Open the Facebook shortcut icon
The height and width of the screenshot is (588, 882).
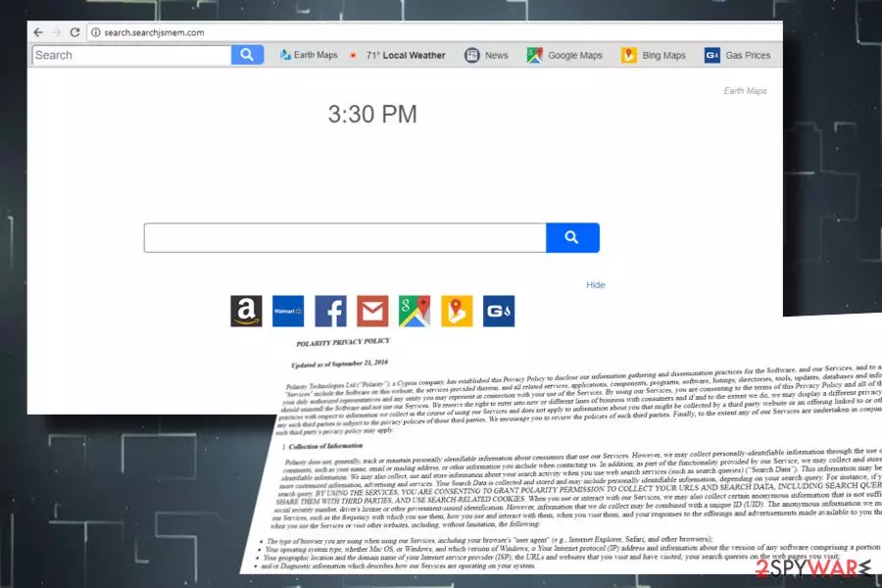pos(330,311)
